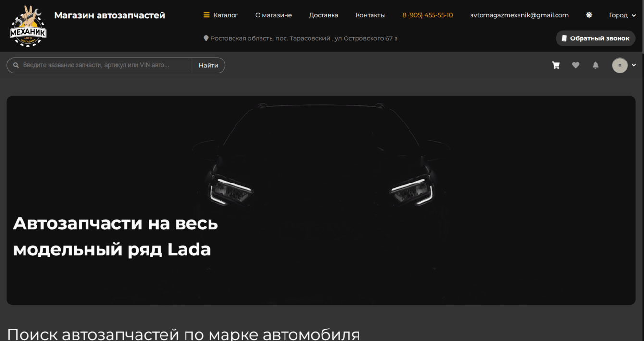
Task: Focus the parts search input field
Action: pyautogui.click(x=99, y=65)
